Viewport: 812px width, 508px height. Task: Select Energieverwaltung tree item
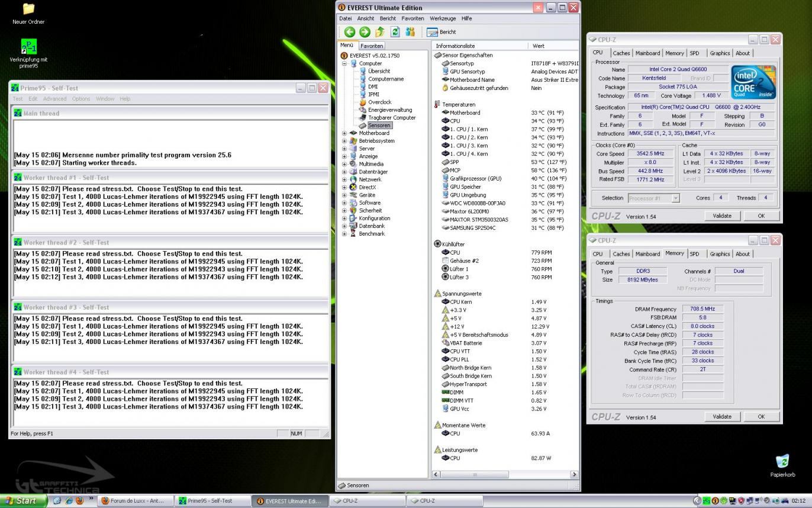click(x=390, y=110)
